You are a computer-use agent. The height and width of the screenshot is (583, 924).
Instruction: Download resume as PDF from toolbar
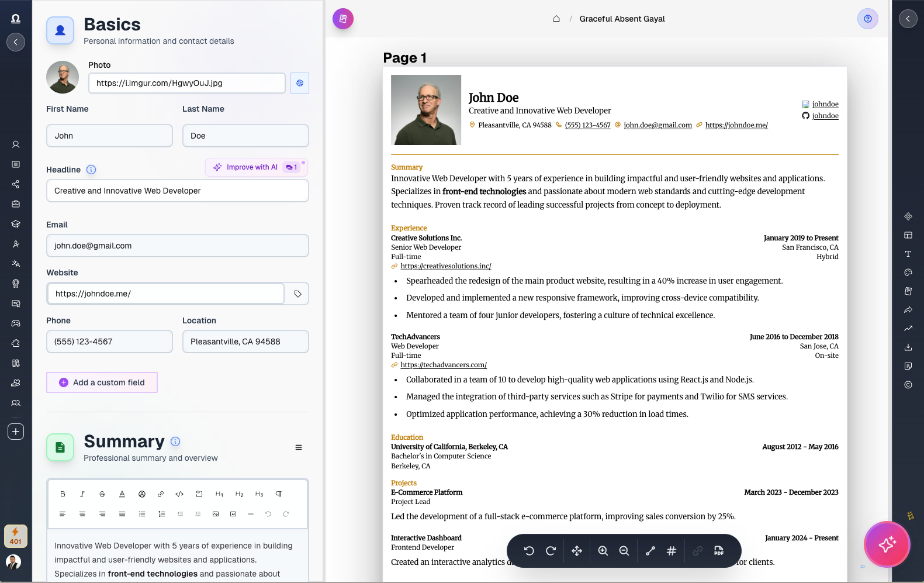pos(719,551)
